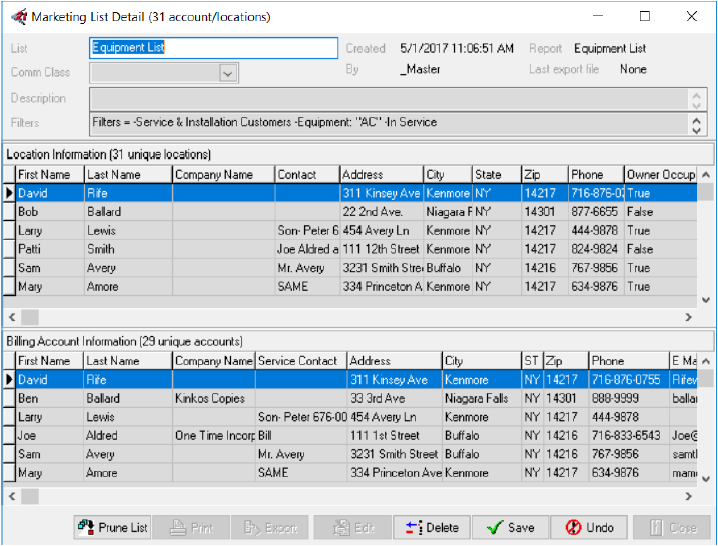Delete the marketing list
This screenshot has width=718, height=546.
[432, 528]
